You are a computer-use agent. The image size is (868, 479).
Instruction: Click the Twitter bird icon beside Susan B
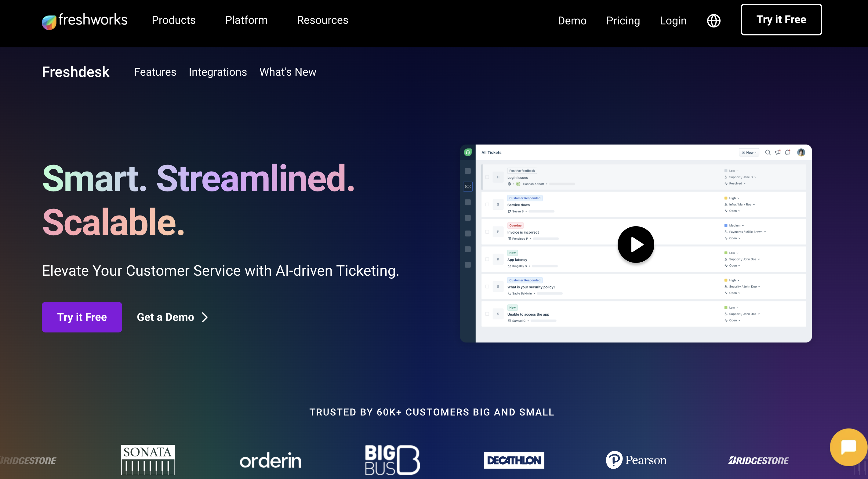[509, 211]
